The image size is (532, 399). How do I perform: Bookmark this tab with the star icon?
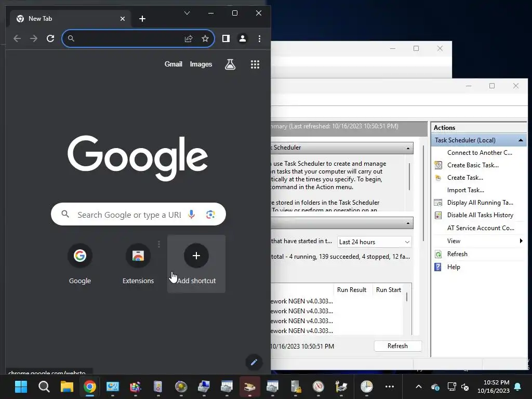205,38
